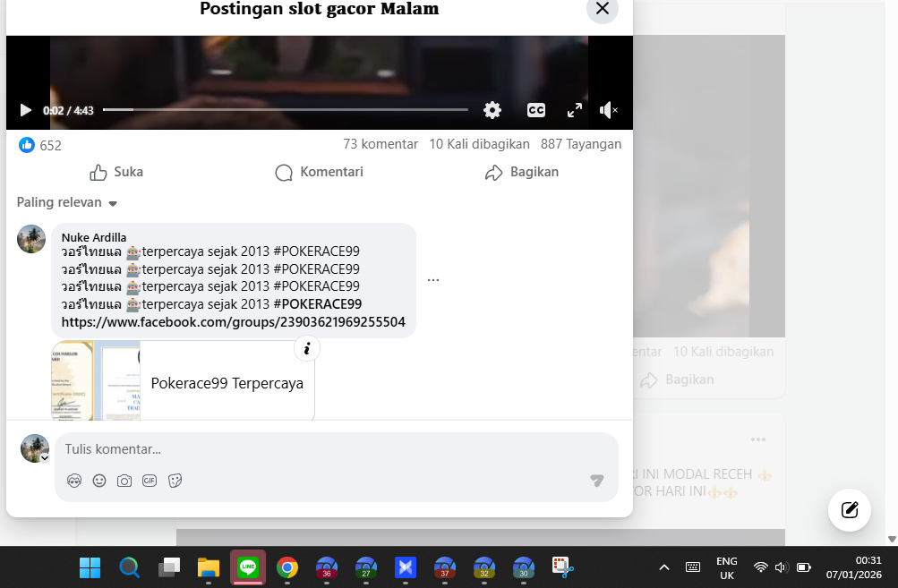Open video settings gear

(x=492, y=110)
